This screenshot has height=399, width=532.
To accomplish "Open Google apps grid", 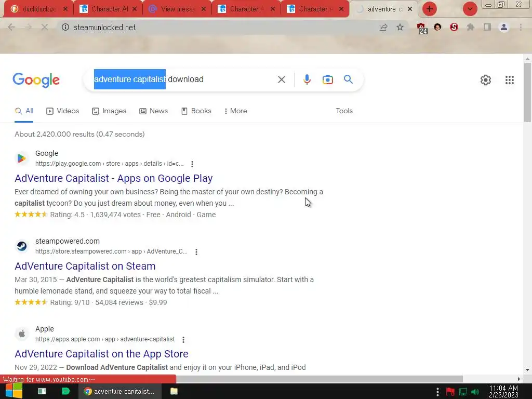I will pos(509,80).
